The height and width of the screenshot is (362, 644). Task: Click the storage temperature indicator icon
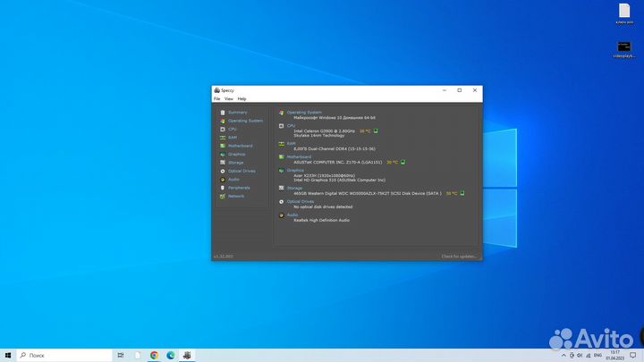tap(462, 193)
